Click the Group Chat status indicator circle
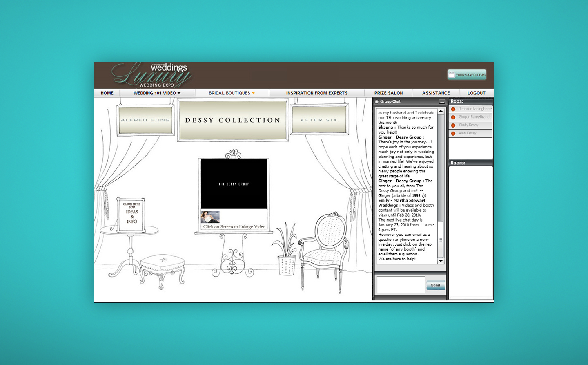The height and width of the screenshot is (365, 588). (x=376, y=102)
